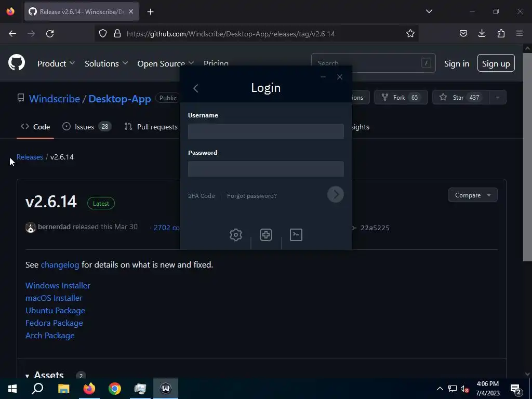
Task: Open the Arch Package link
Action: tap(50, 336)
